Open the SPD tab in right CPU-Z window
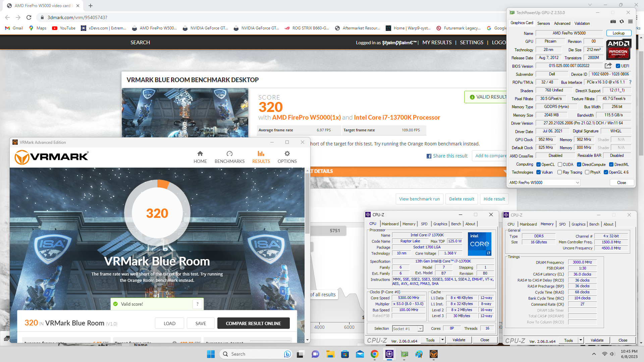The image size is (644, 362). pos(562,224)
